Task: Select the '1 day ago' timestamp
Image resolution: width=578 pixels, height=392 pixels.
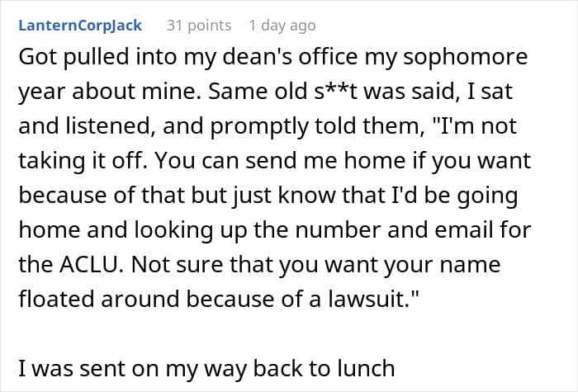Action: [x=282, y=26]
